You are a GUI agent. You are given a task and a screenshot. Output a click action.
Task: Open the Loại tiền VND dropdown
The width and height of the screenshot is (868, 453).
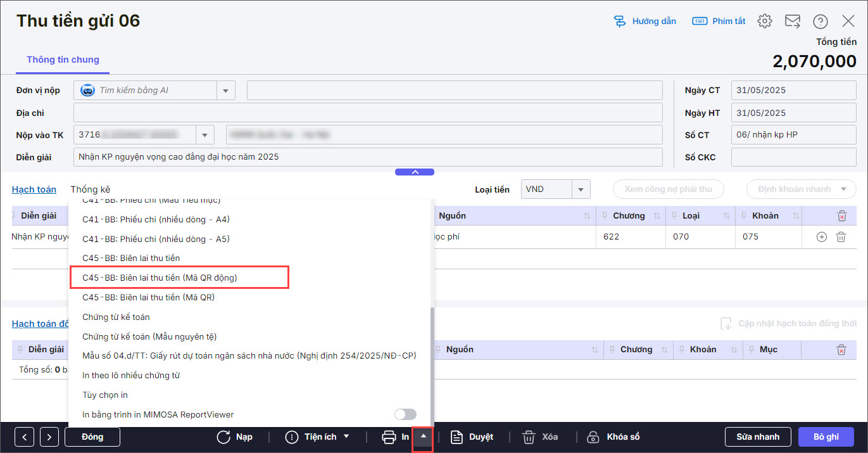click(x=581, y=189)
